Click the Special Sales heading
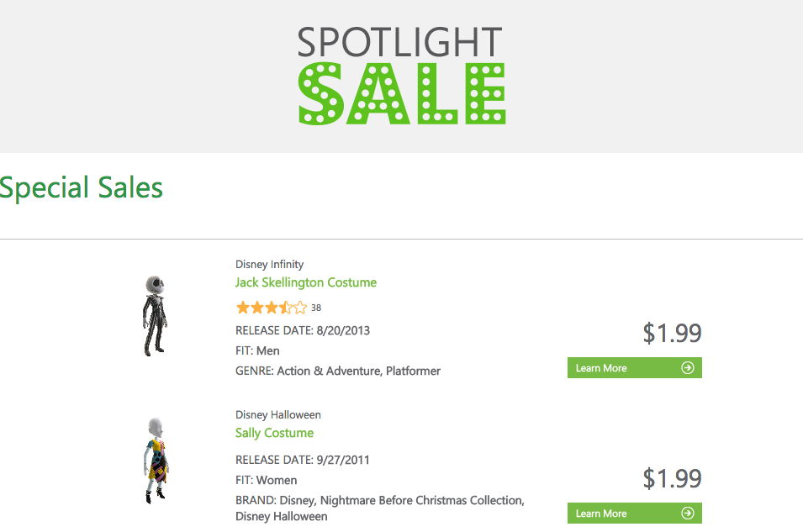803x532 pixels. tap(81, 187)
